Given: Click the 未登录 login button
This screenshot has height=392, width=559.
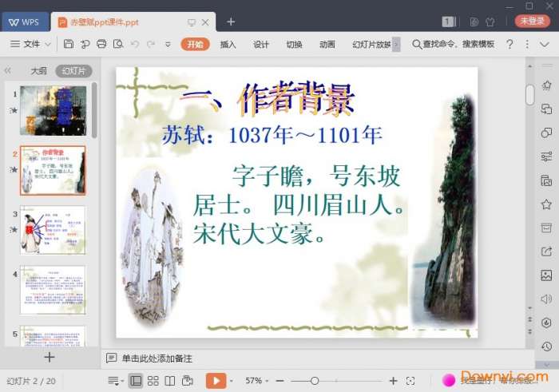Looking at the screenshot, I should (x=532, y=21).
